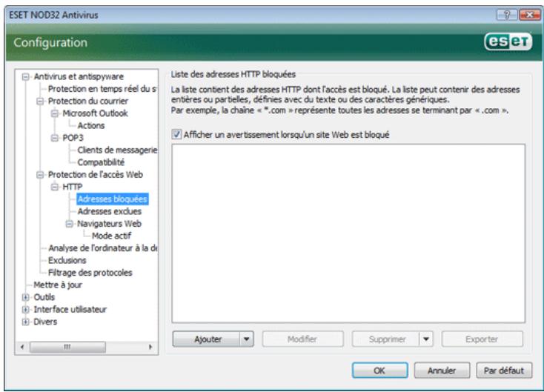Select the Actions tree item
This screenshot has height=392, width=544.
click(91, 125)
